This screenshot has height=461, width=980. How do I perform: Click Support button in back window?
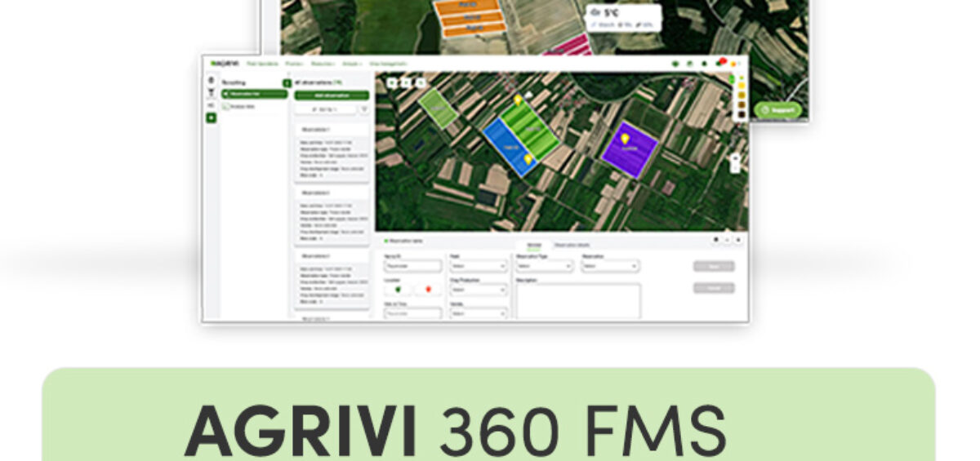tap(777, 109)
